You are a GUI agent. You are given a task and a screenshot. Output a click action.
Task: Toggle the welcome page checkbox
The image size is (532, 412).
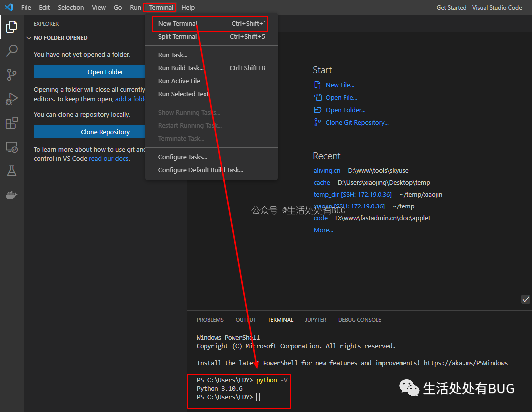click(525, 299)
